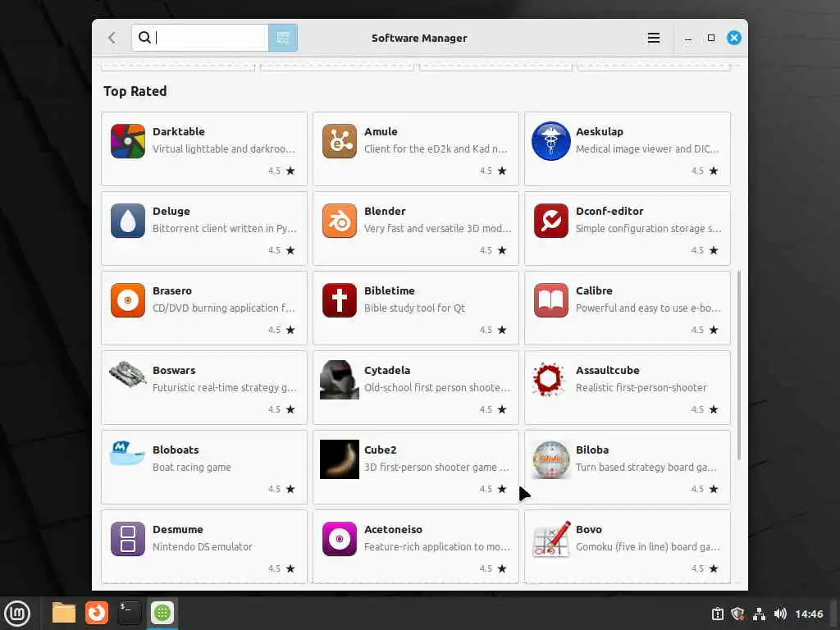Click the Darktable app icon

127,141
